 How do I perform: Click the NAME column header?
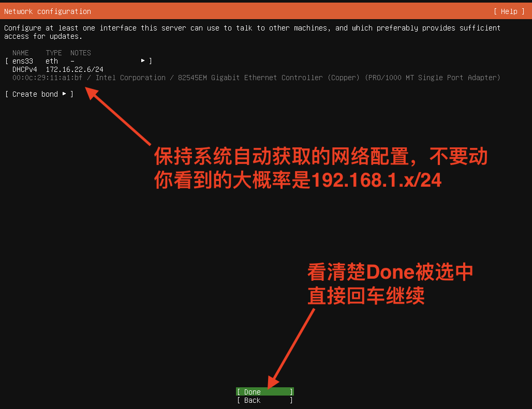[x=20, y=53]
